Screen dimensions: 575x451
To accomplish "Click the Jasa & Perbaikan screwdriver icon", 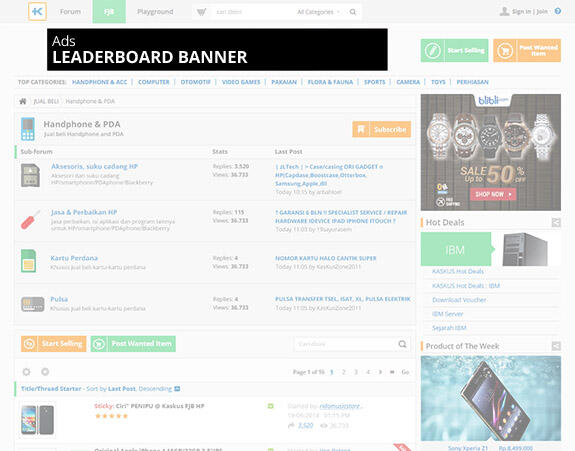I will tap(30, 220).
